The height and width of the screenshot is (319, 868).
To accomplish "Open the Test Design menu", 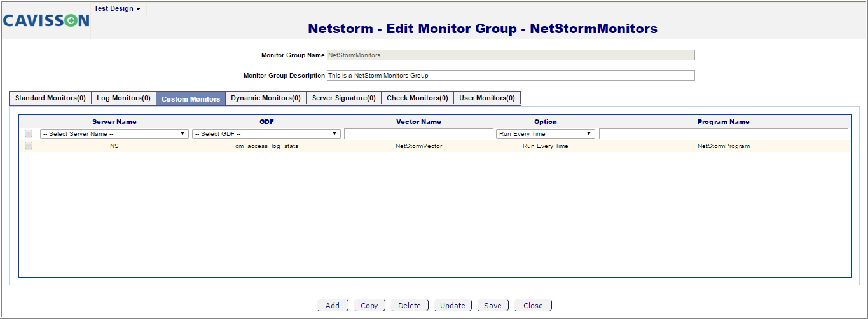I will click(117, 8).
